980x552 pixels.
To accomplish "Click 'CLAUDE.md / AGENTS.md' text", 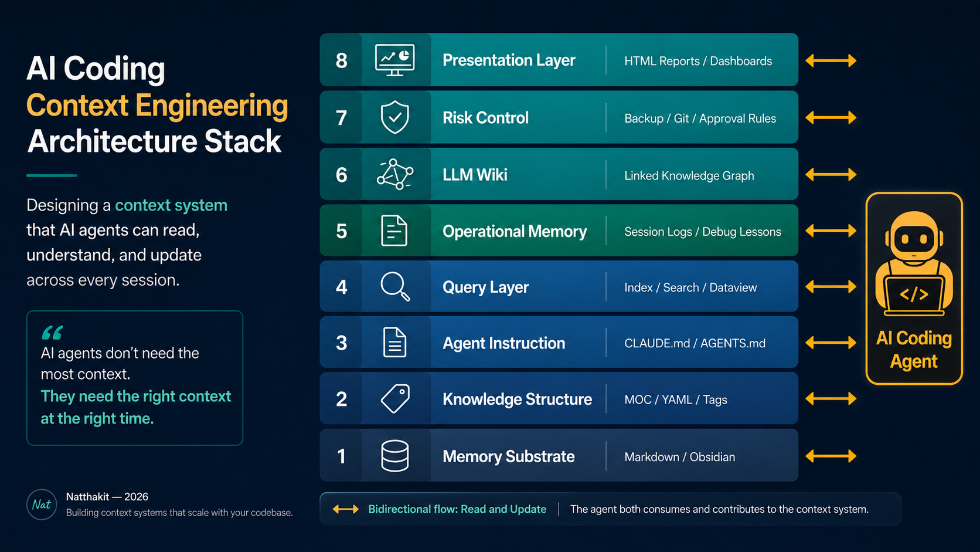I will coord(695,343).
